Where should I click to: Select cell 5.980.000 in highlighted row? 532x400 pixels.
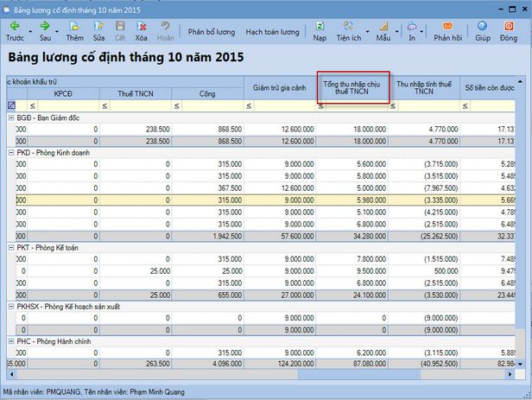351,200
